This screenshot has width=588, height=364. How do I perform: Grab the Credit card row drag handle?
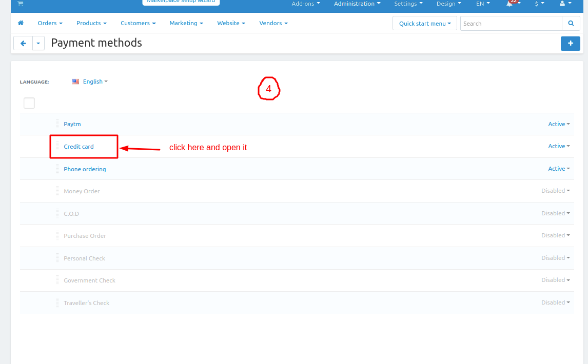click(57, 147)
